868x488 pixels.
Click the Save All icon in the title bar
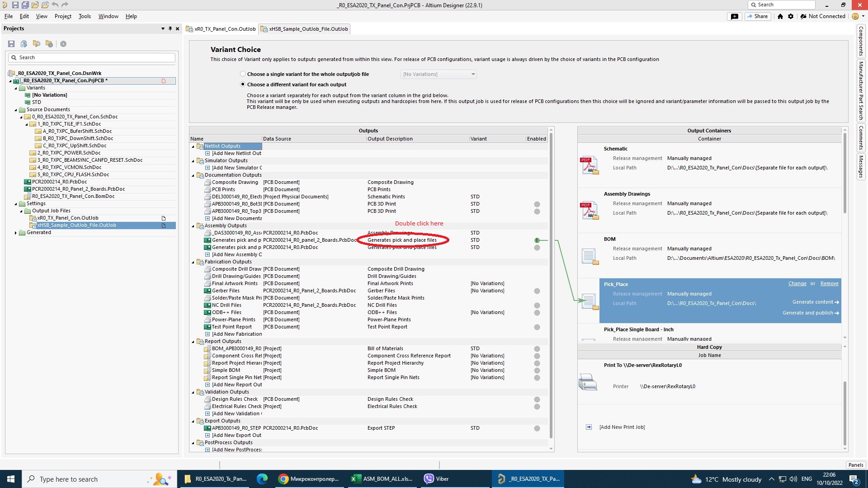[25, 5]
